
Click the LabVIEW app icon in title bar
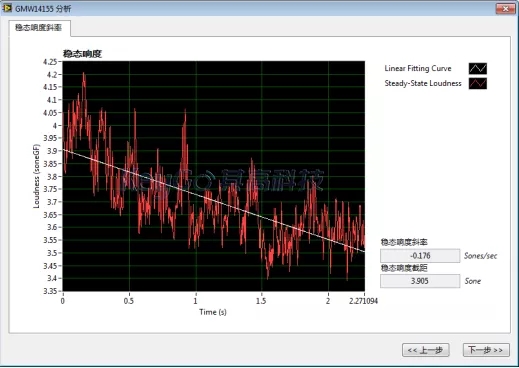point(7,8)
